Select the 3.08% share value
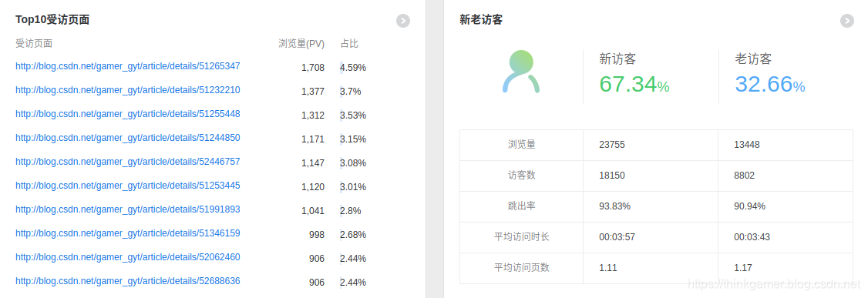 [x=353, y=162]
